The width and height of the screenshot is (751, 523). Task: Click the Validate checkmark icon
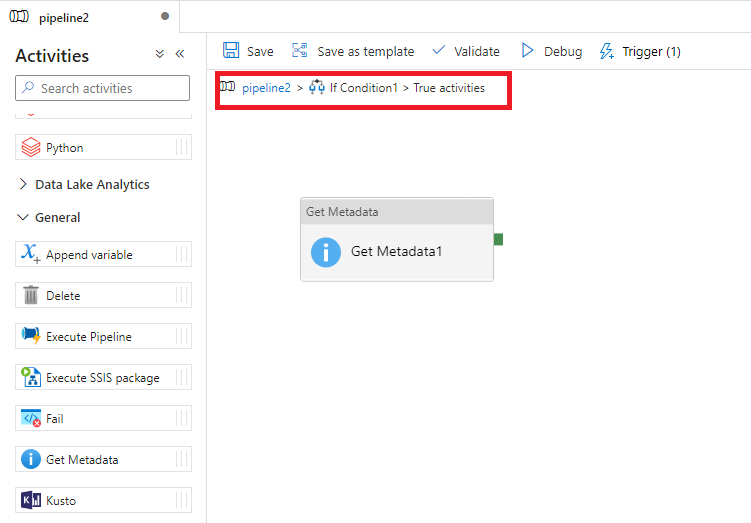click(x=438, y=50)
